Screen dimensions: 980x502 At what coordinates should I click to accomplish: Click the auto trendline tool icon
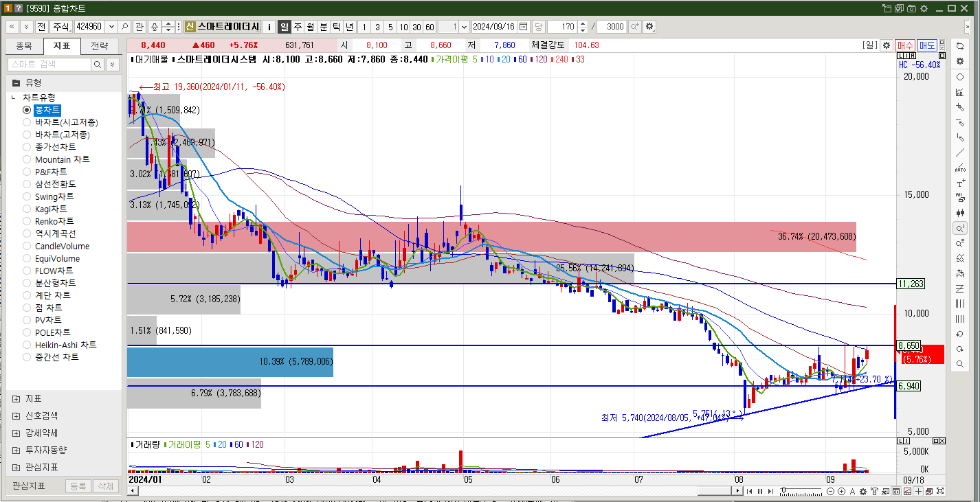point(960,168)
